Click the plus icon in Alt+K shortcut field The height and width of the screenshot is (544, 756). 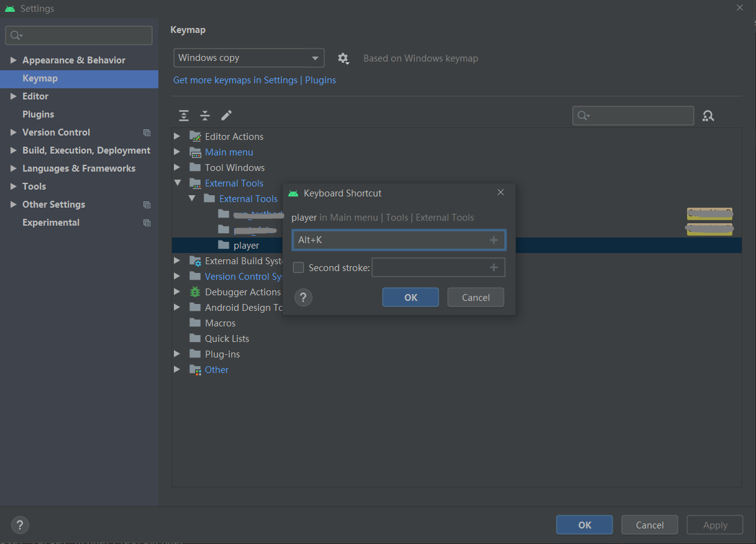(494, 240)
